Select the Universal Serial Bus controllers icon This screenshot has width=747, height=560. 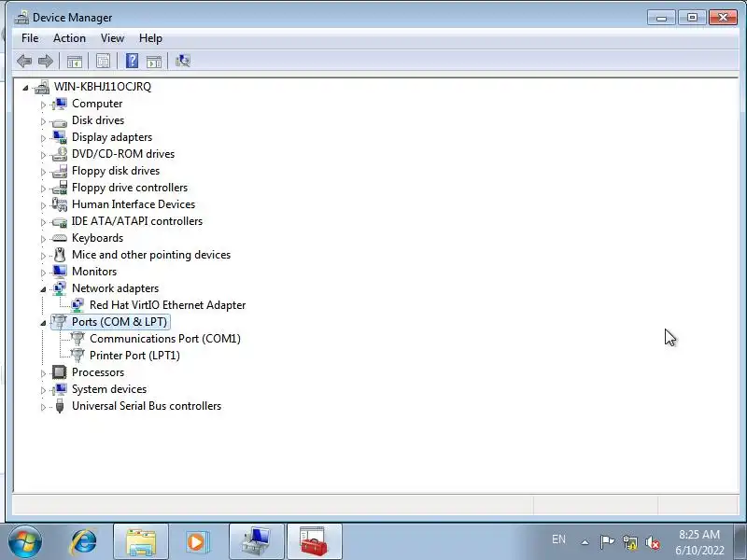tap(60, 406)
